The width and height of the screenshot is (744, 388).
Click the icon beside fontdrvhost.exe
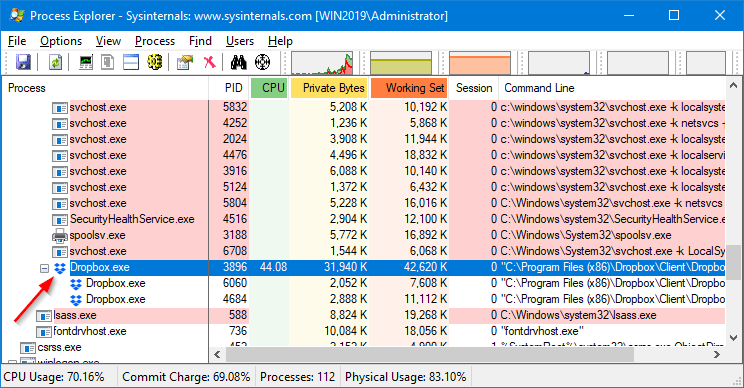44,332
